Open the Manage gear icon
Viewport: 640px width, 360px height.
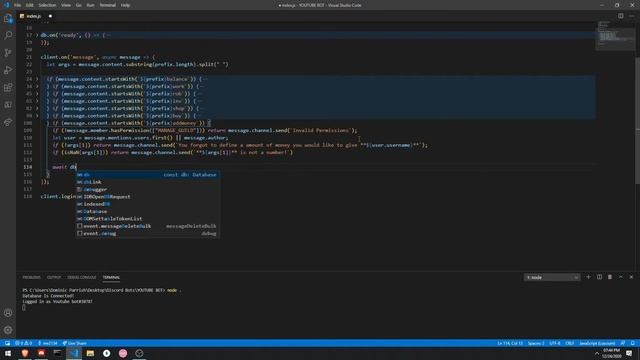click(x=8, y=330)
